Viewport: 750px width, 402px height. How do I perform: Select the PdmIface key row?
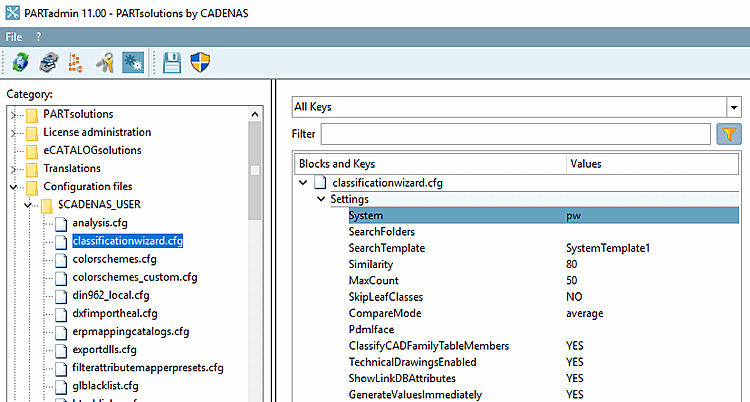coord(543,329)
